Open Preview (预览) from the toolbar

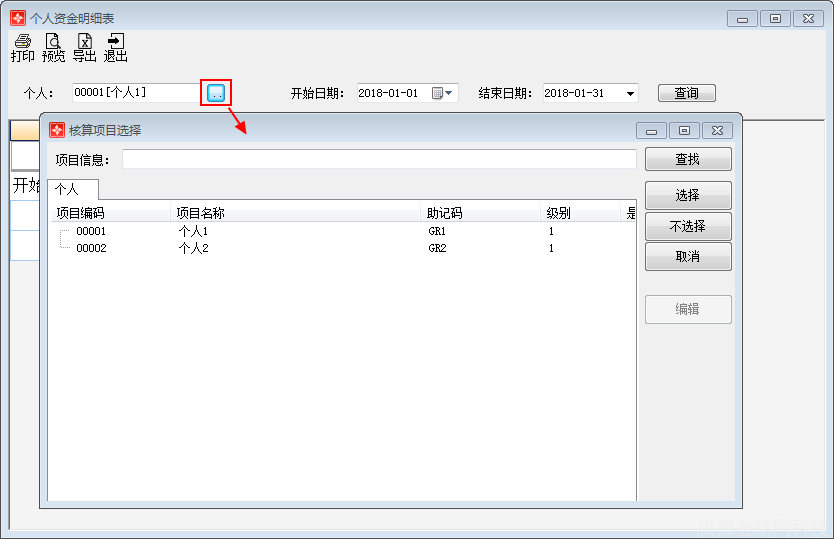pos(54,48)
